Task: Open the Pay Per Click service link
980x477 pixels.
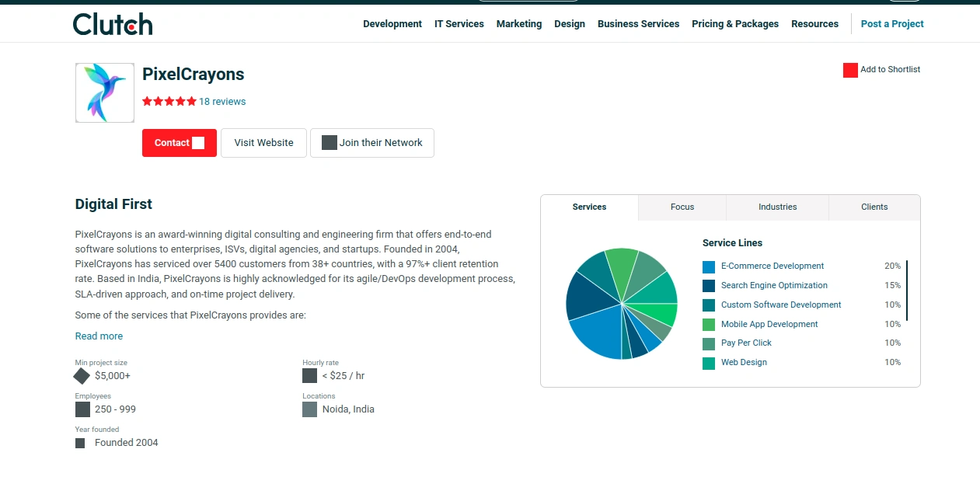Action: tap(746, 343)
